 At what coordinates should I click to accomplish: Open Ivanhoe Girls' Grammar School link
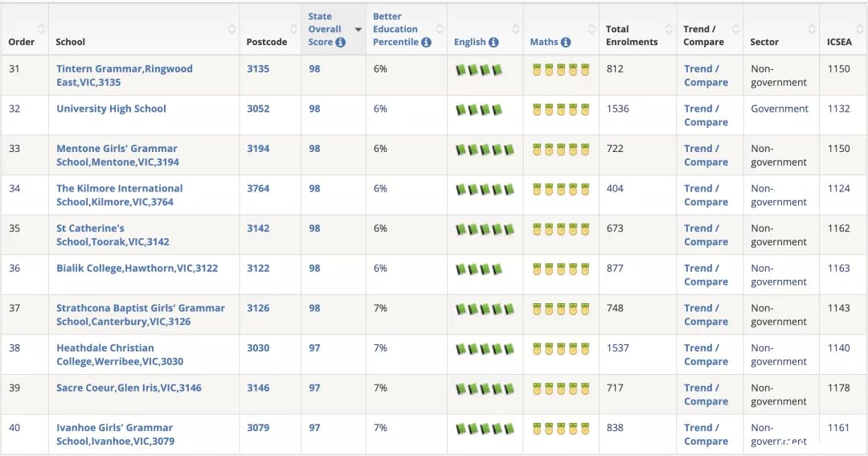[x=115, y=434]
